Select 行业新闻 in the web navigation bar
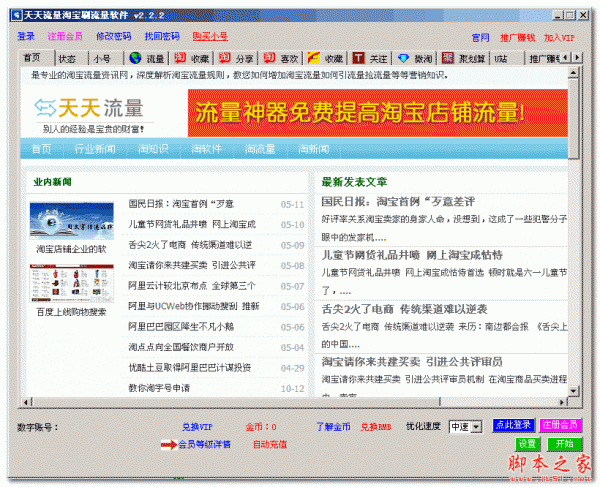This screenshot has width=600, height=487. [95, 149]
